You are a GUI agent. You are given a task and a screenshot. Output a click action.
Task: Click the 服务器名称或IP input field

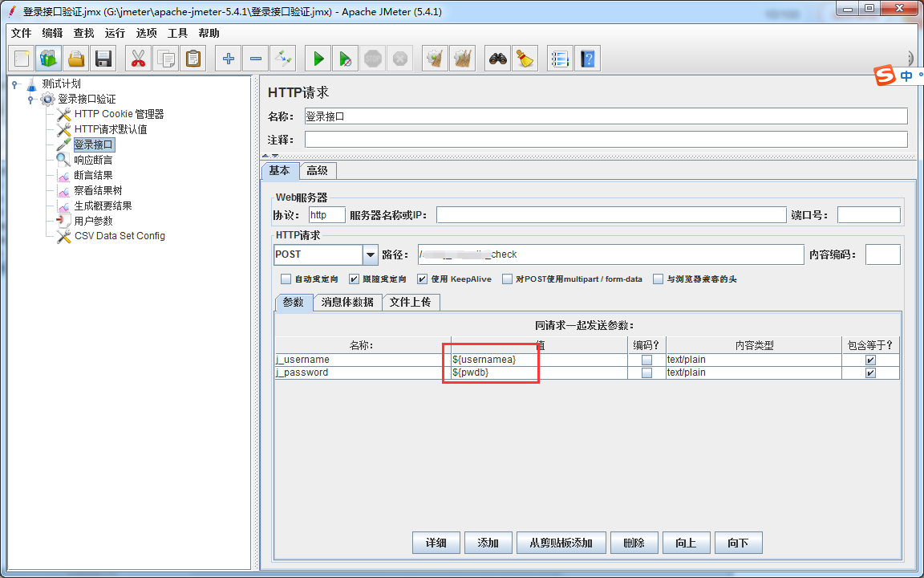coord(611,214)
